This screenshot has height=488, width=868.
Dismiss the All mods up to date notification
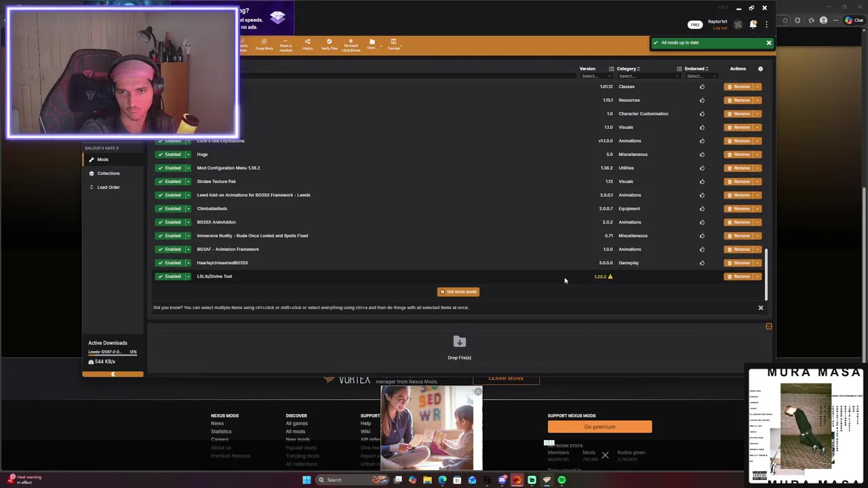[x=768, y=43]
